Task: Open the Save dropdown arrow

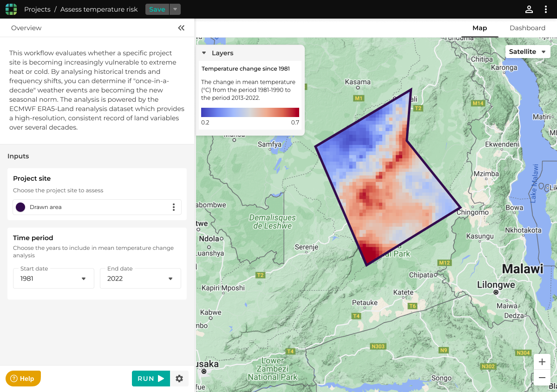Action: [x=175, y=9]
